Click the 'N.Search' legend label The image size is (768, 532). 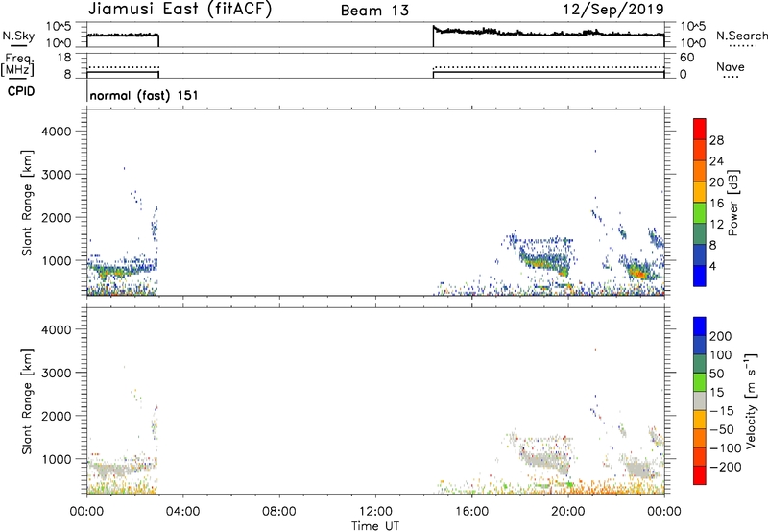coord(741,36)
